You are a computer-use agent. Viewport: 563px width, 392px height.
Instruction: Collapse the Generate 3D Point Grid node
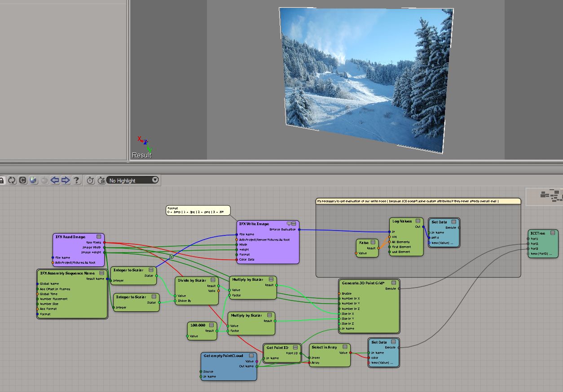(x=394, y=283)
